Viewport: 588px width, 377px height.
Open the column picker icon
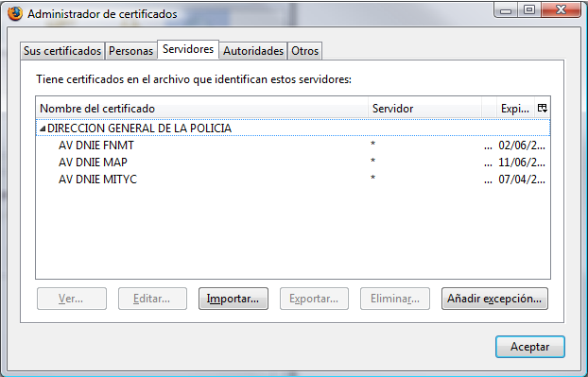click(x=543, y=109)
